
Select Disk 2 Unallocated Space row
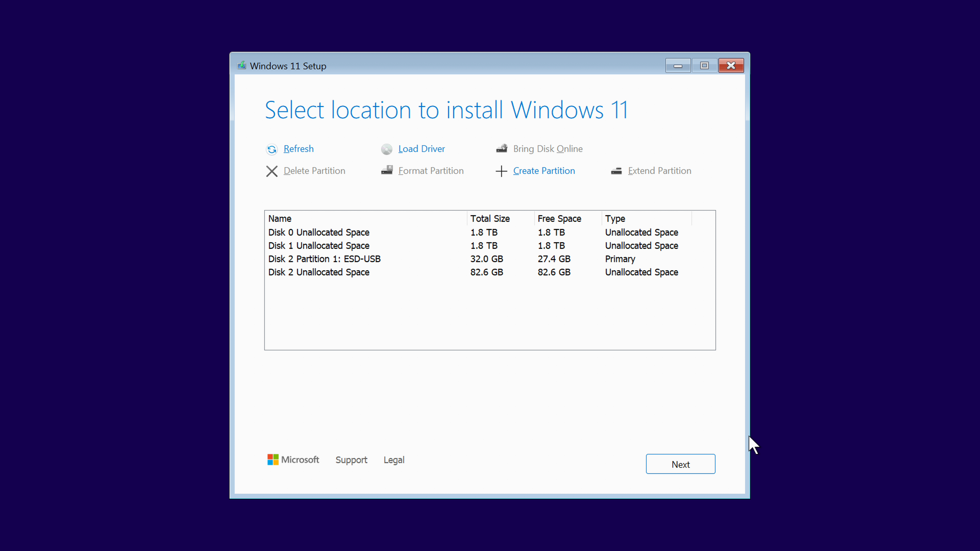490,272
